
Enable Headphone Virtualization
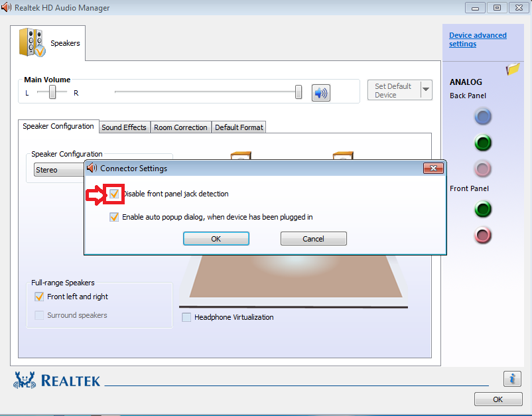pos(186,317)
